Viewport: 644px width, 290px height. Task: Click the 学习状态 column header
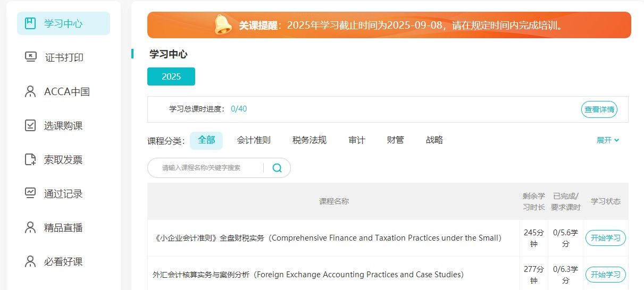[606, 201]
